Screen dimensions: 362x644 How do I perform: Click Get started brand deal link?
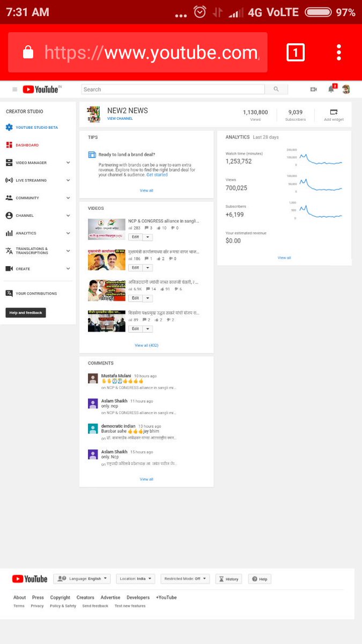pyautogui.click(x=157, y=175)
